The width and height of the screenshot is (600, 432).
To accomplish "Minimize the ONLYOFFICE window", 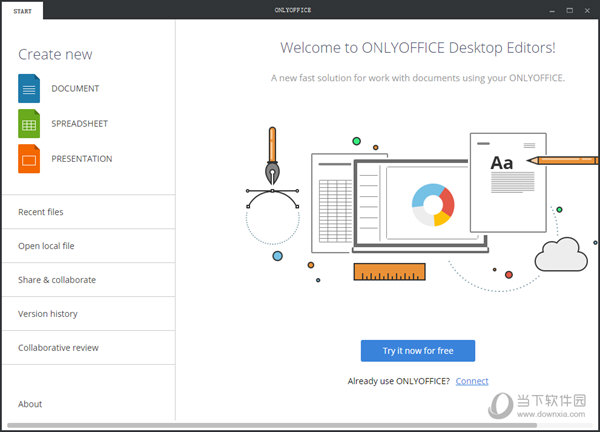I will [552, 11].
